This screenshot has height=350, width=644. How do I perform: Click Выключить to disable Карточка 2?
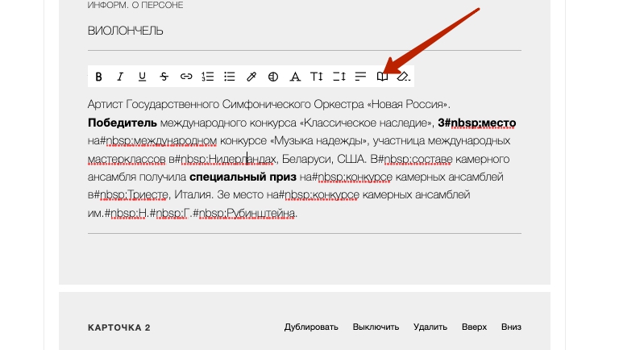coord(376,327)
